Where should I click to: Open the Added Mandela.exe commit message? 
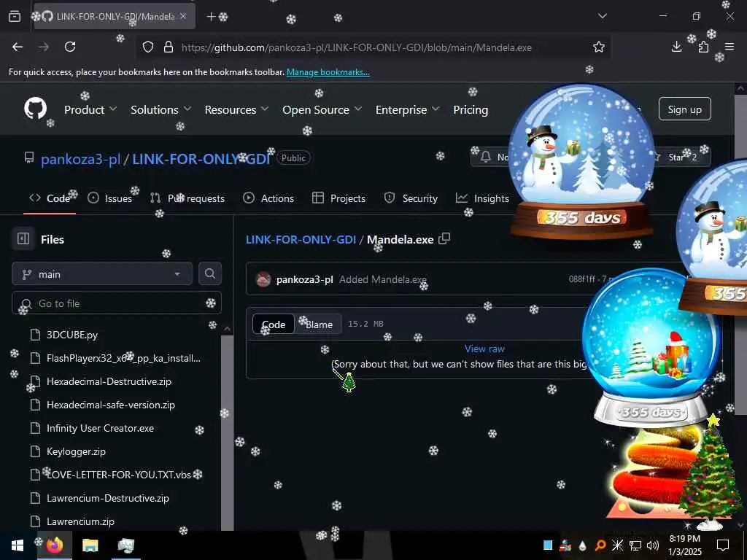coord(382,279)
